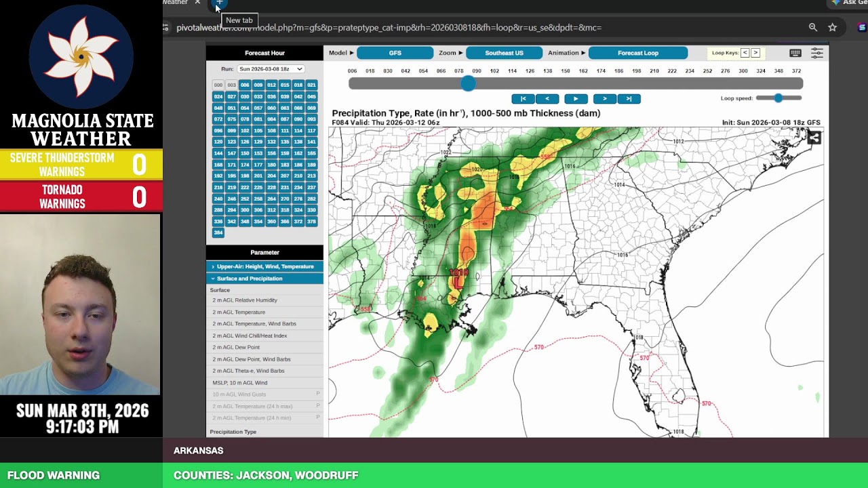The height and width of the screenshot is (488, 868).
Task: Open the map settings sliders icon
Action: 817,53
